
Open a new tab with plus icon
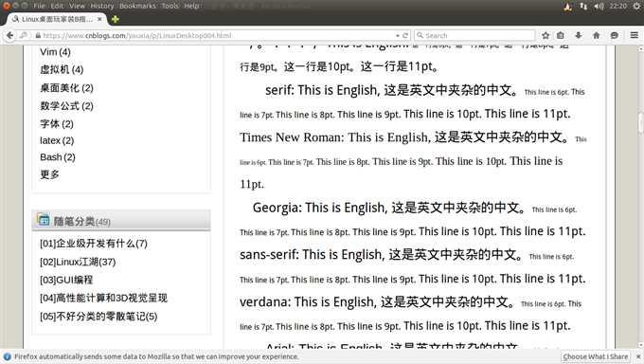116,19
